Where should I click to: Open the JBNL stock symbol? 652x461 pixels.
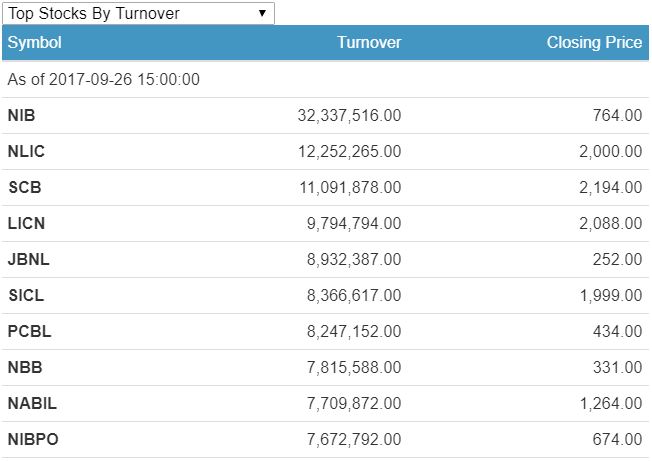28,260
